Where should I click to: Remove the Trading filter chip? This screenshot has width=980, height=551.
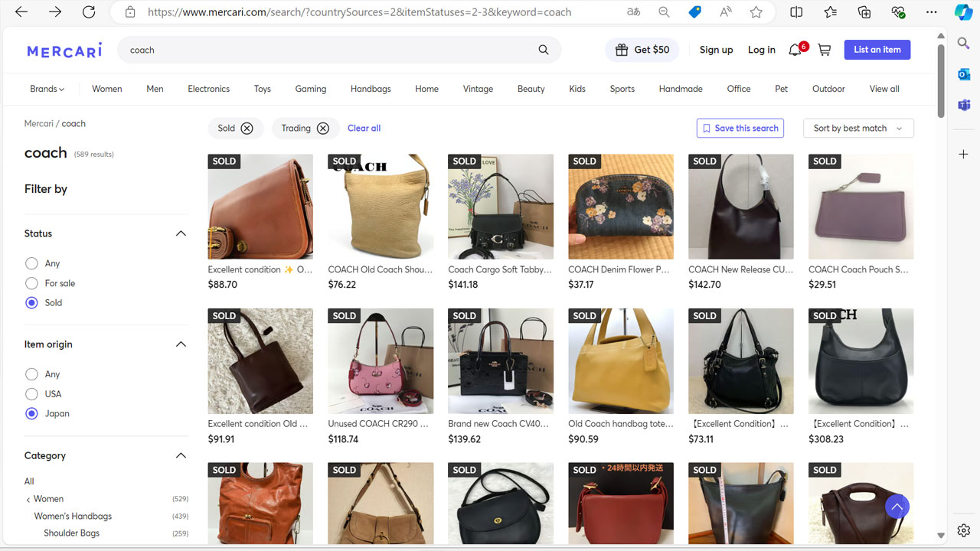[323, 129]
